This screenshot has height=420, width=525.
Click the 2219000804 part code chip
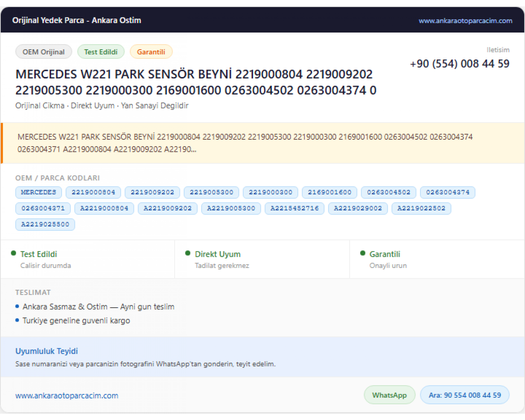[x=93, y=192]
